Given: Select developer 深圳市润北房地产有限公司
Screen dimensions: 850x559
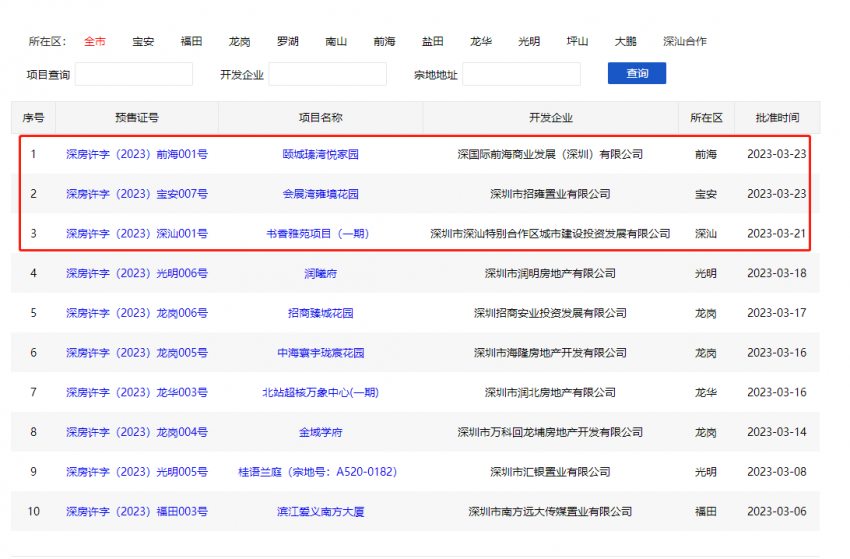Looking at the screenshot, I should pyautogui.click(x=550, y=393).
